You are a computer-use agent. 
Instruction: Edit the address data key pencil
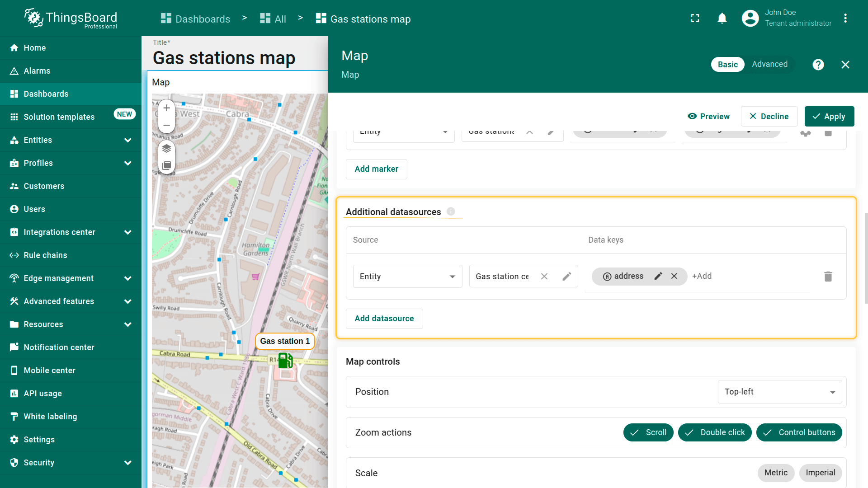click(x=658, y=276)
